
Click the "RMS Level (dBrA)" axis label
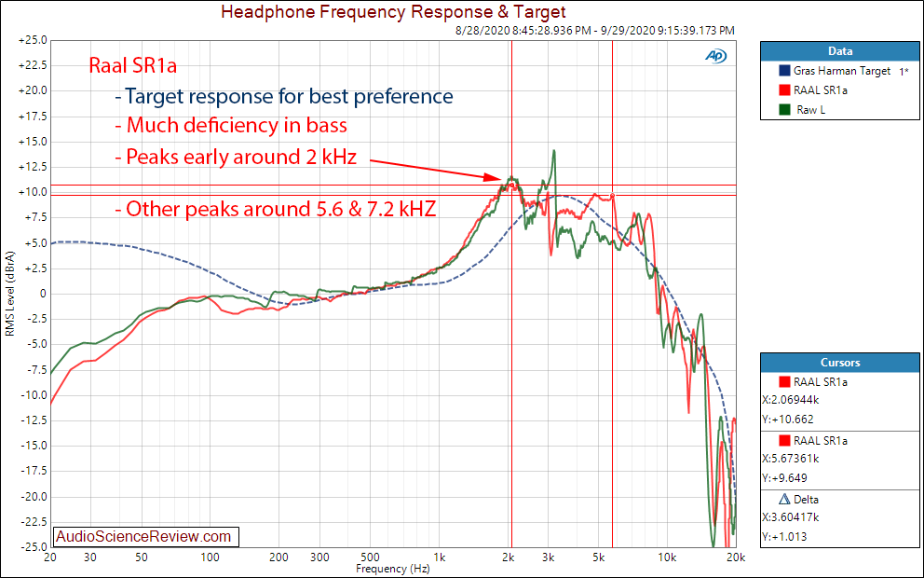tap(10, 293)
